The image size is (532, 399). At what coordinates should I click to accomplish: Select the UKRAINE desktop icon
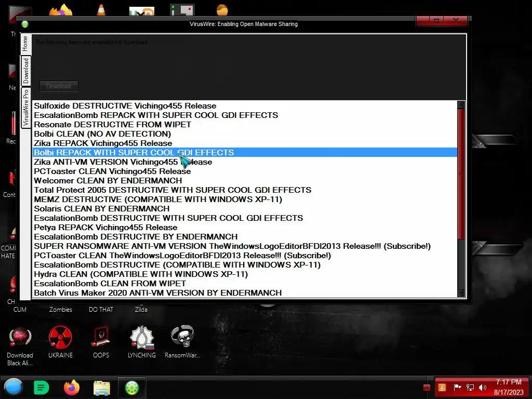[x=60, y=342]
